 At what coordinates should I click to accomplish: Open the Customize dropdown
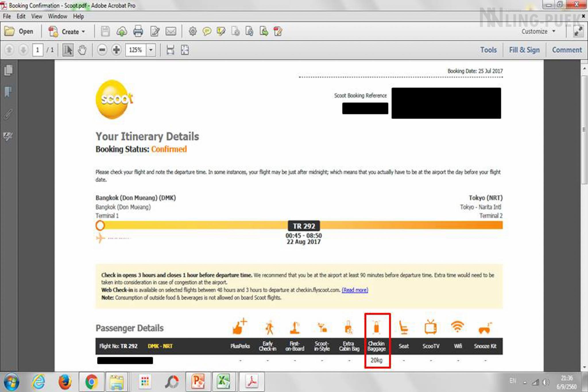coord(538,31)
